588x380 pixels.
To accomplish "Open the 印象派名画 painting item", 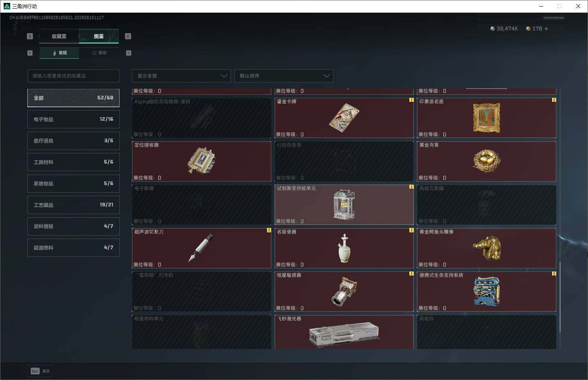I will 486,118.
